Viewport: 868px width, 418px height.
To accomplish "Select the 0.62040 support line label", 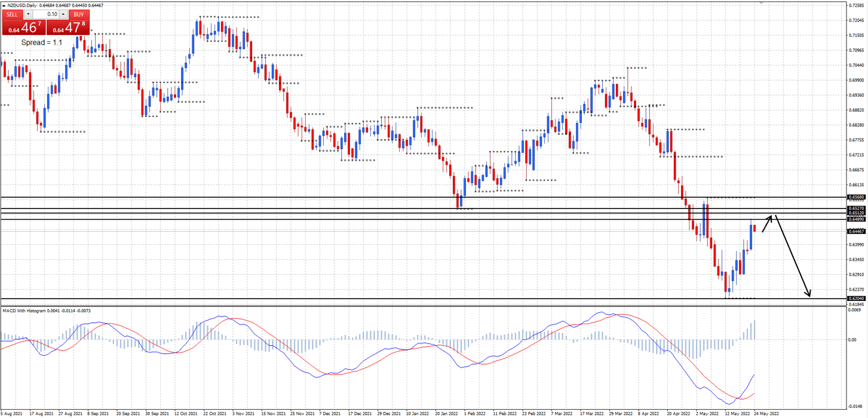I will pyautogui.click(x=855, y=298).
